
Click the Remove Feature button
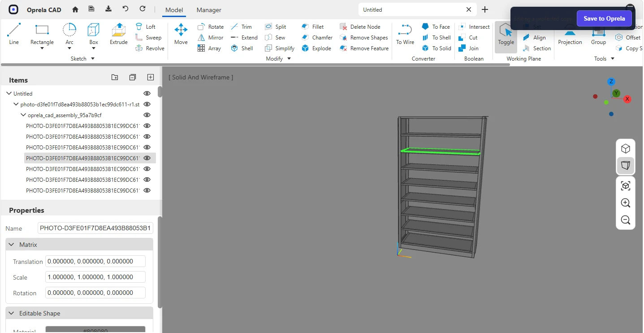click(364, 48)
